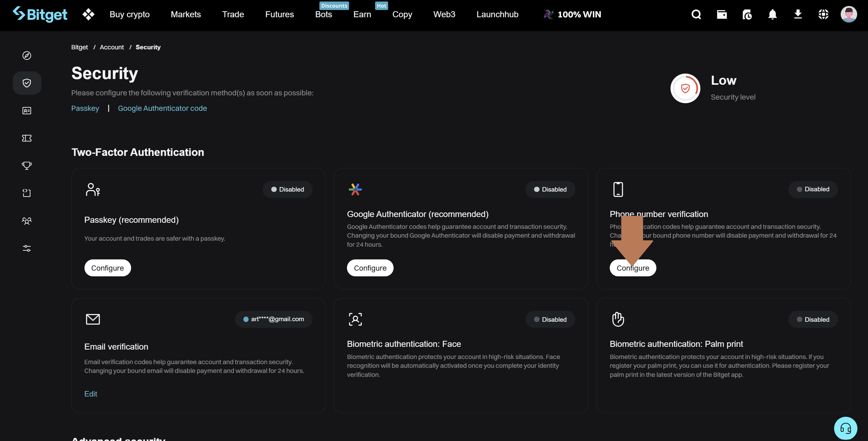This screenshot has width=868, height=441.
Task: Click the user avatar profile picture
Action: pyautogui.click(x=848, y=15)
